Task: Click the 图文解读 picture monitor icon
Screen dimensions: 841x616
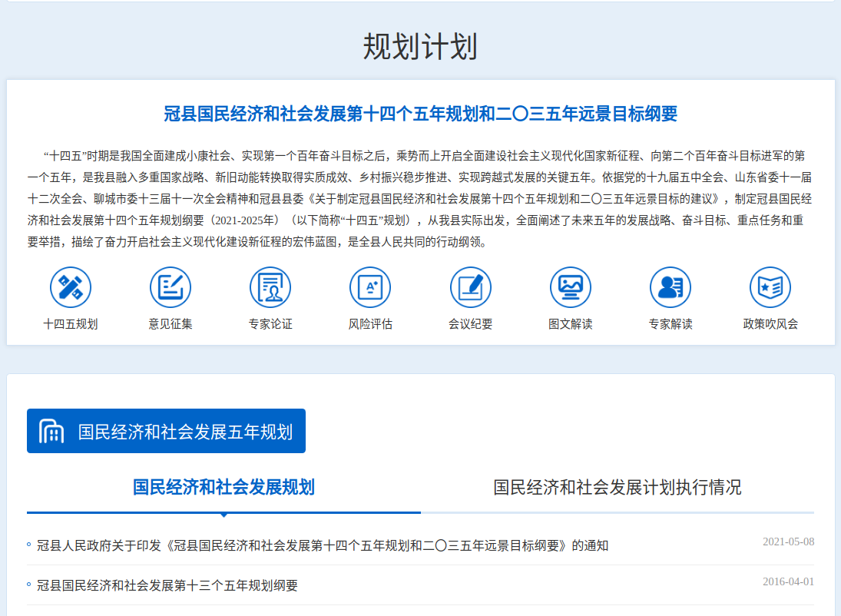Action: coord(570,287)
